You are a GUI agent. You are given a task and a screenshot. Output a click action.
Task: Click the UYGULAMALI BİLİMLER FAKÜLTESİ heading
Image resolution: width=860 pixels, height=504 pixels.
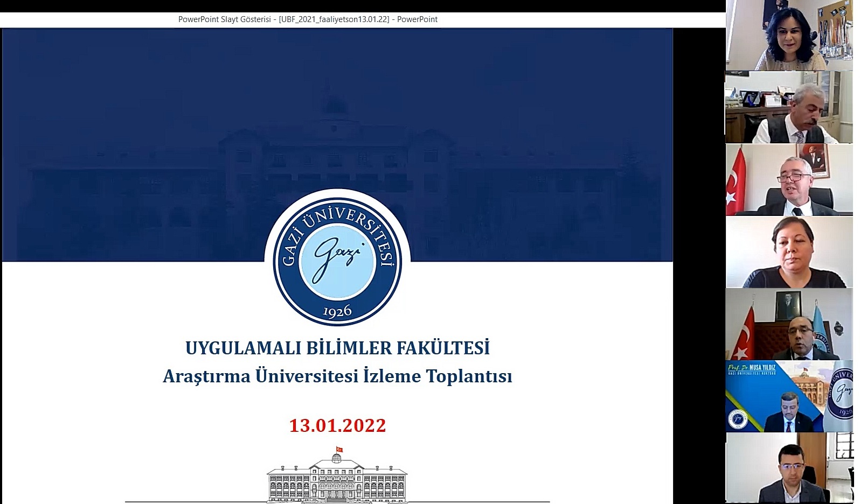tap(337, 348)
